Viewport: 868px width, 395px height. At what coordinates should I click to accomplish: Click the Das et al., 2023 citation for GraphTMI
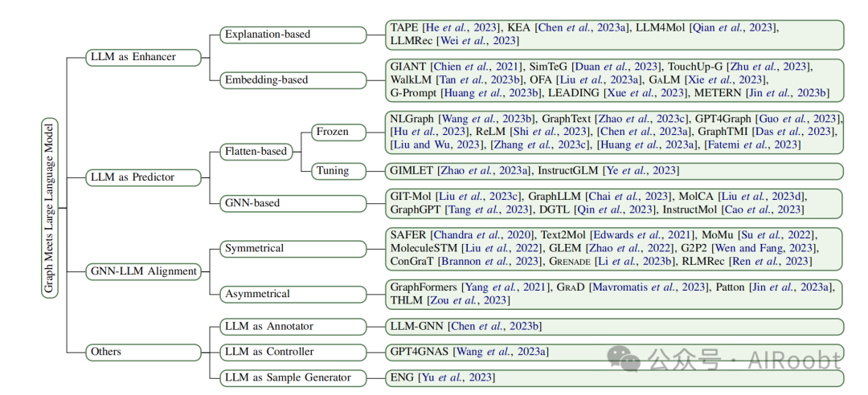pos(794,132)
